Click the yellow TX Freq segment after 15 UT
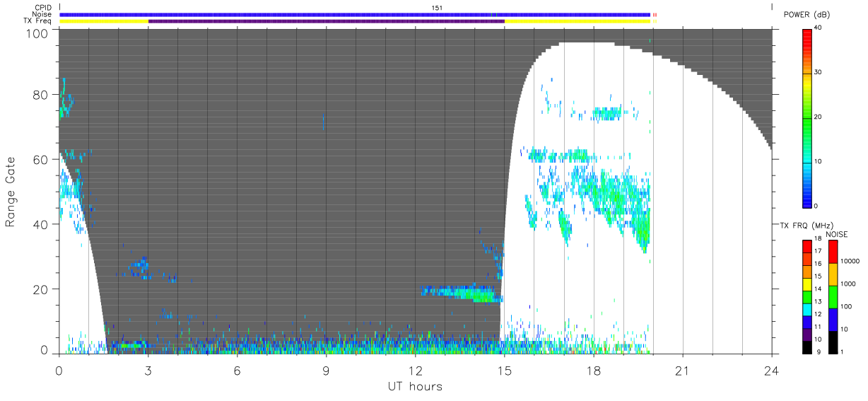 pos(577,21)
